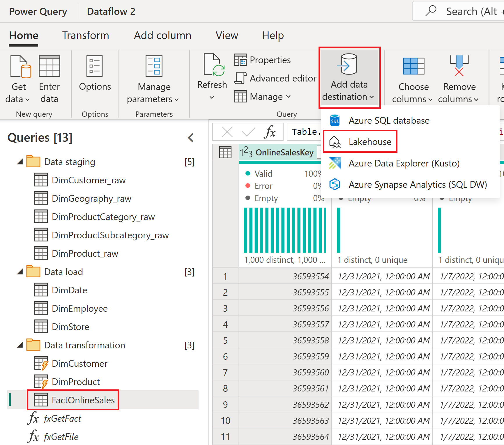Screen dimensions: 504x445
Task: Open the Manage query dropdown
Action: point(263,97)
